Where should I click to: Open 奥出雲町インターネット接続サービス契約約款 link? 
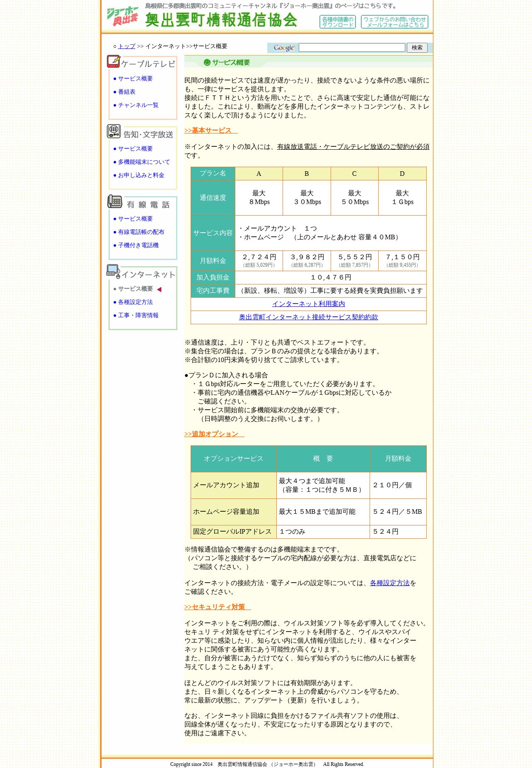pyautogui.click(x=308, y=317)
